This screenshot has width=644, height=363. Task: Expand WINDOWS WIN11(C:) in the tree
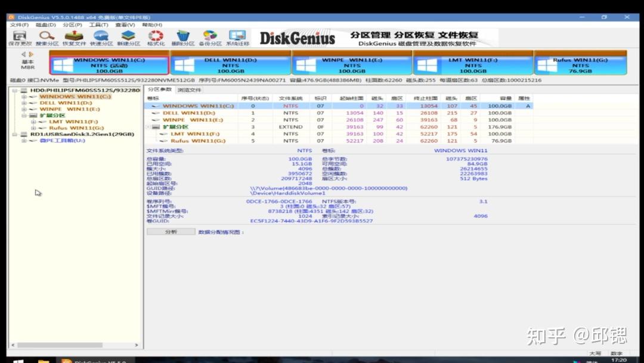point(24,97)
